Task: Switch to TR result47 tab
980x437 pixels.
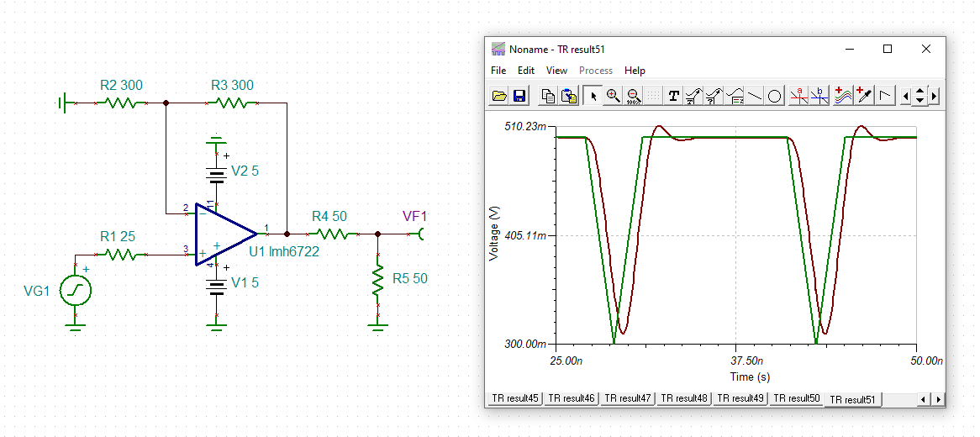Action: click(628, 398)
